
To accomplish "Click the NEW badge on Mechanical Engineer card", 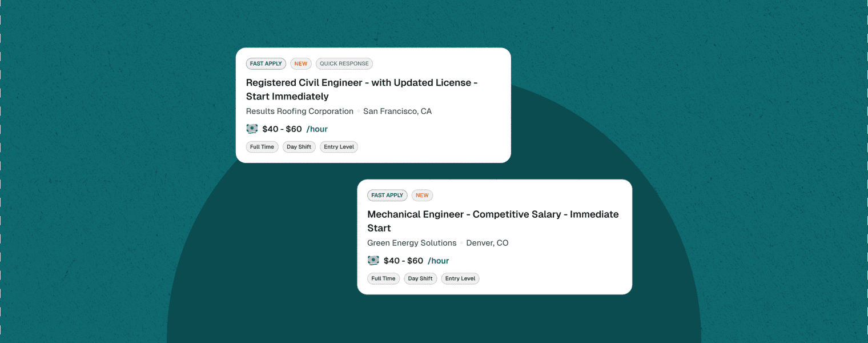I will click(x=422, y=196).
